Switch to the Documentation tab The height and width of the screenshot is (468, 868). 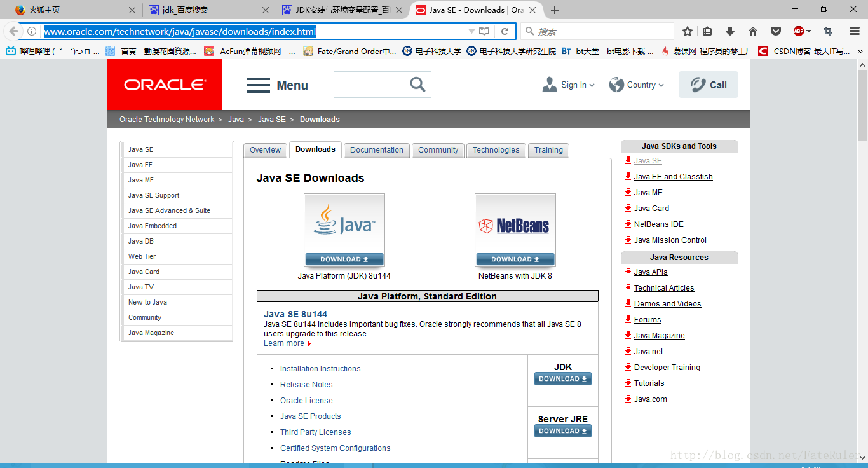point(377,150)
